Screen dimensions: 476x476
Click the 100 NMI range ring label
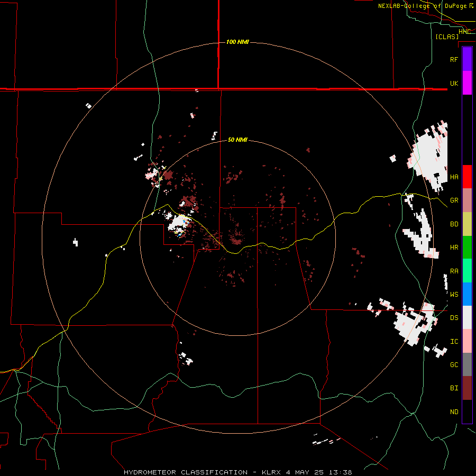pos(237,42)
